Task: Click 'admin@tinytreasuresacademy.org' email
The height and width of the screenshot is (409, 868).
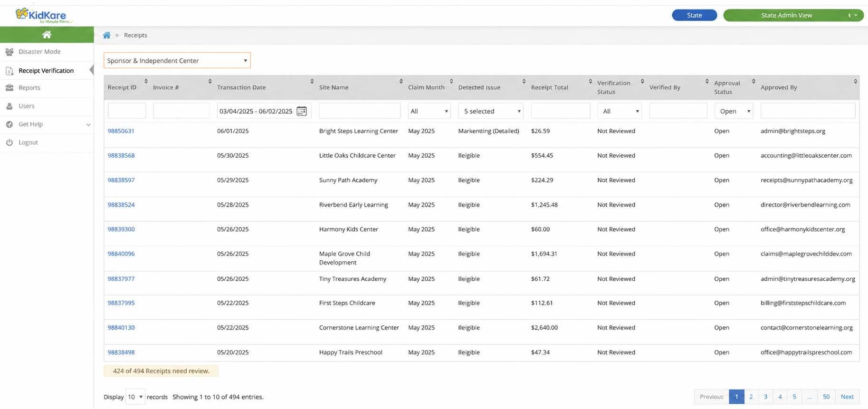Action: (808, 279)
